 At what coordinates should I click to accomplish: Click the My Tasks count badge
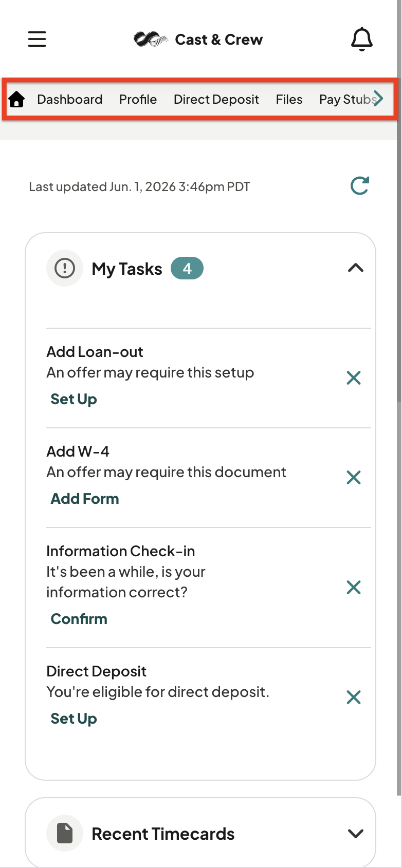[x=187, y=268]
